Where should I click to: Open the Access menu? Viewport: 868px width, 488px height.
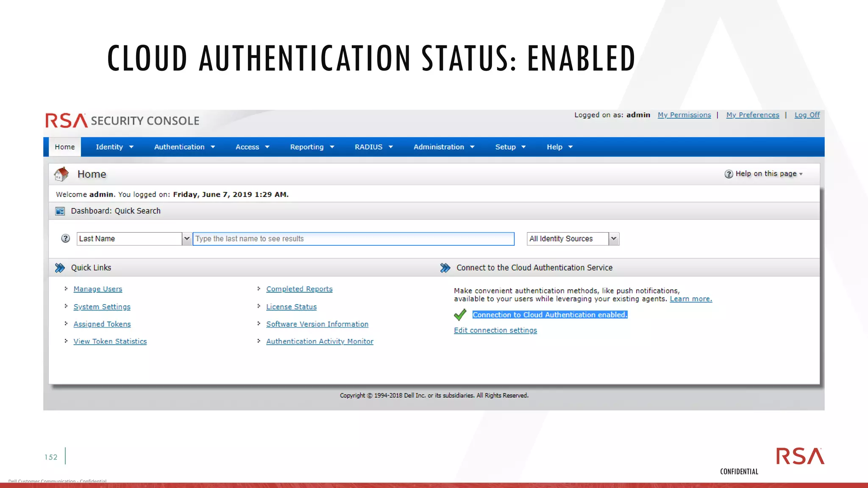(x=247, y=147)
